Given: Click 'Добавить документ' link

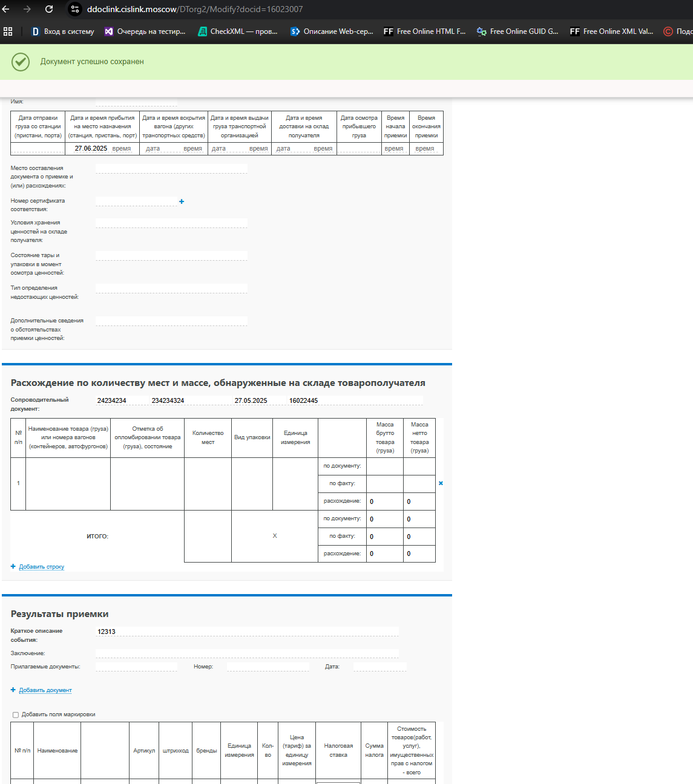Looking at the screenshot, I should point(45,690).
